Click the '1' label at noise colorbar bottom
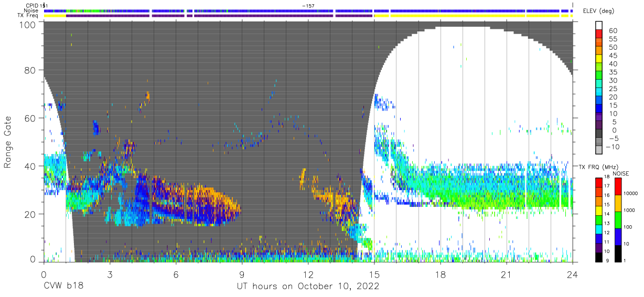Screen dimensions: 644x297 click(x=625, y=261)
